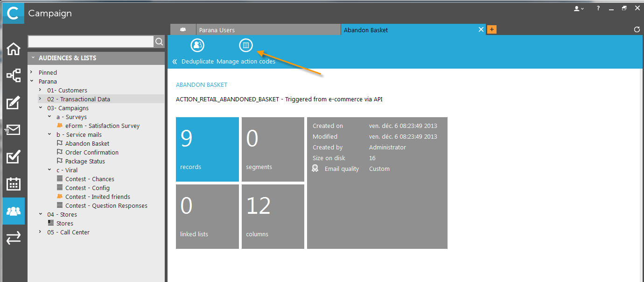Collapse the AUDIENCES & LISTS header

tap(33, 58)
